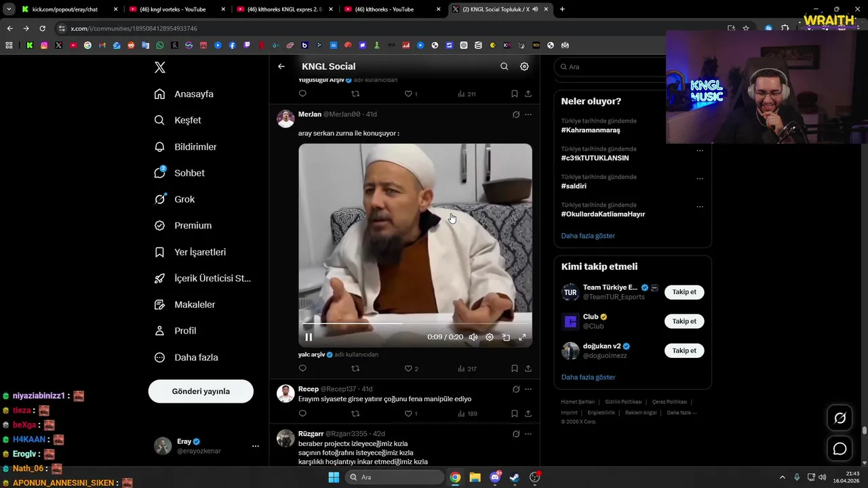Open MerJan's profile avatar
The image size is (868, 488).
tap(285, 119)
